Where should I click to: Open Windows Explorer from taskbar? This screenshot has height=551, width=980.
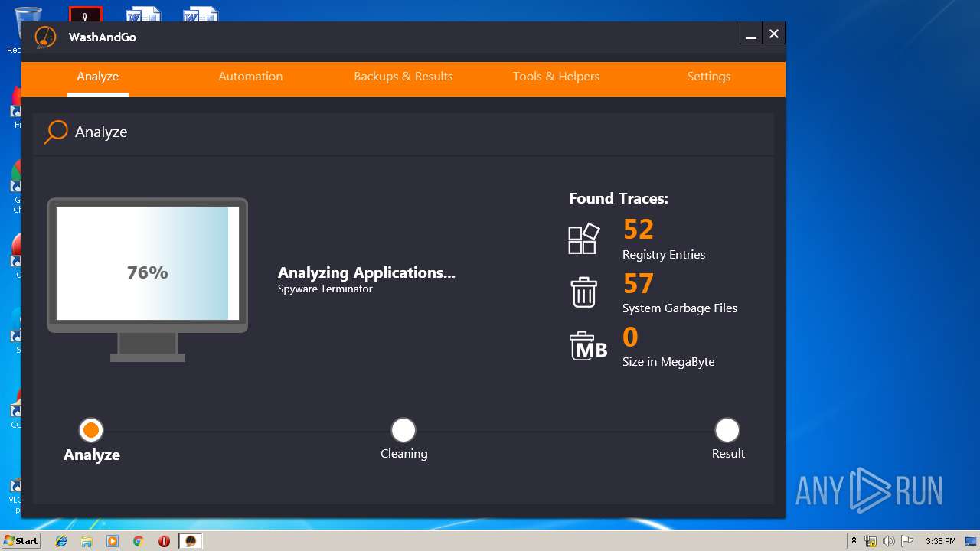click(87, 541)
